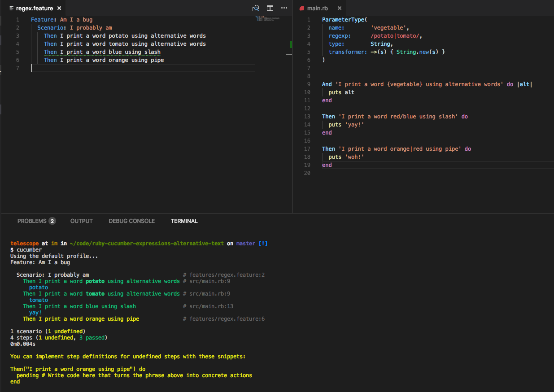The image size is (554, 392).
Task: Click the minimap in regex.feature editor
Action: click(x=268, y=19)
